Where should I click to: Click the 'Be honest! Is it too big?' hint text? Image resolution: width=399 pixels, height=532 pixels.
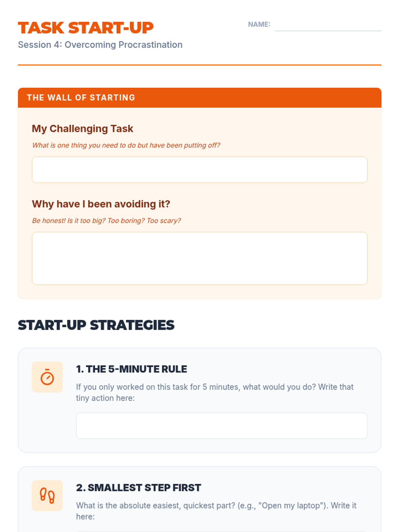(106, 221)
